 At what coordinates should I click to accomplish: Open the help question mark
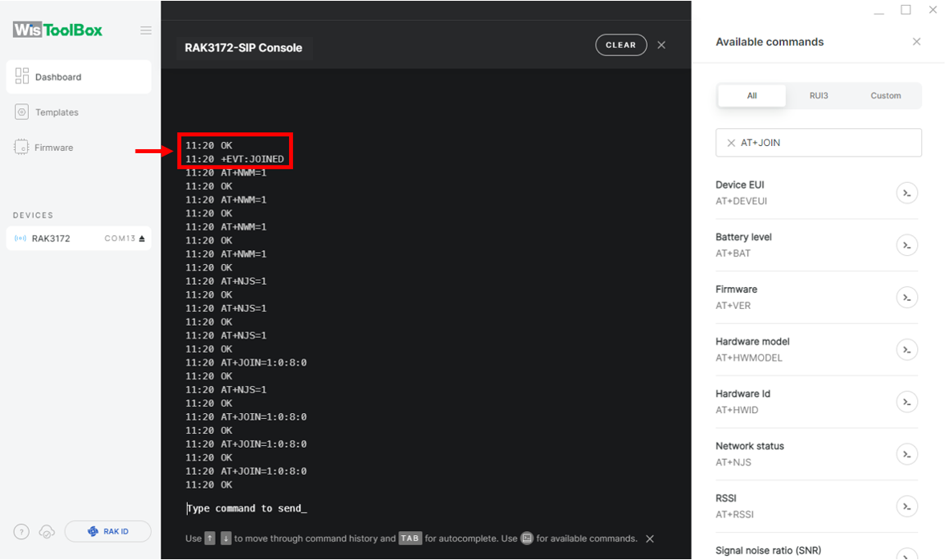[x=21, y=532]
